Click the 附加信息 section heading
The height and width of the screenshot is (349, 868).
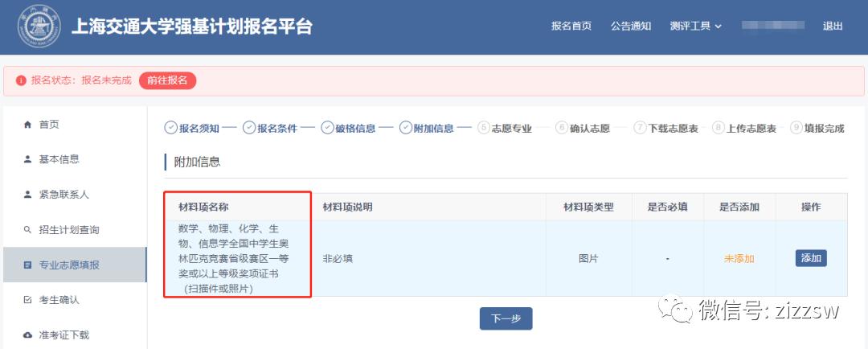click(197, 162)
